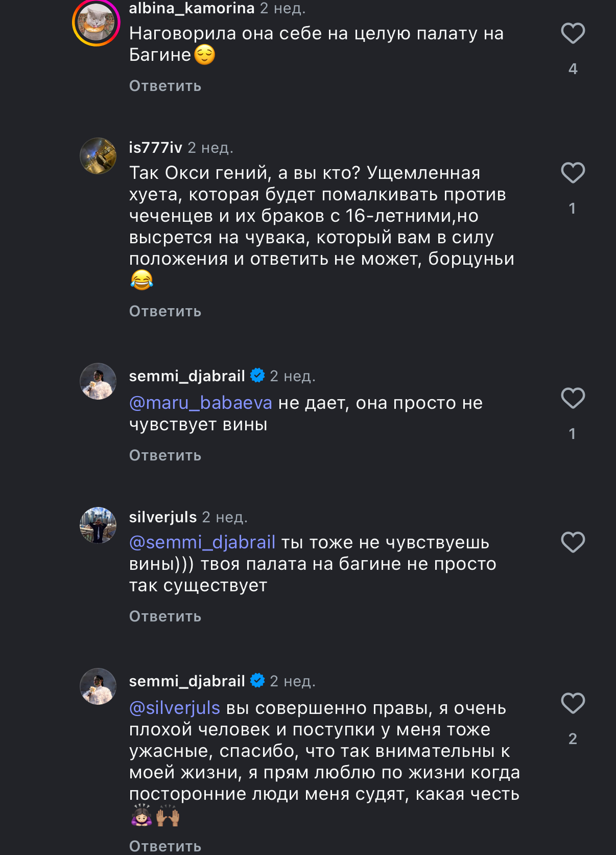Open is777iv's profile picture
Image resolution: width=616 pixels, height=855 pixels.
coord(98,156)
